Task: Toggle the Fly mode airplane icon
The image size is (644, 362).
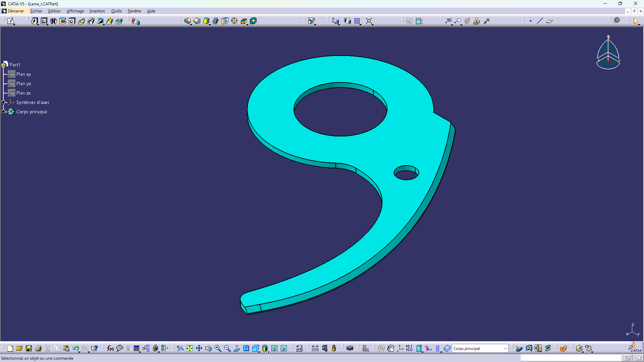Action: [180, 349]
